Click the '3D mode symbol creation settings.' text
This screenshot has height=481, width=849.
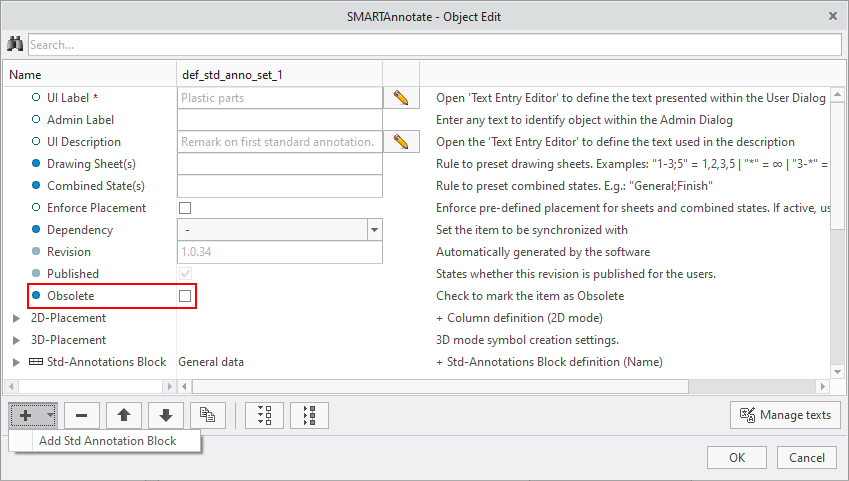point(527,340)
